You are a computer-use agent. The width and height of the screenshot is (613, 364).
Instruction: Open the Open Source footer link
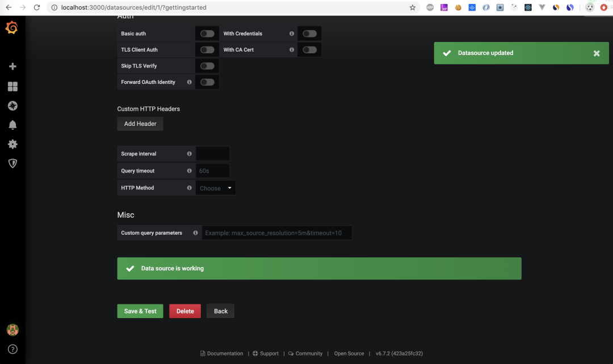coord(349,353)
